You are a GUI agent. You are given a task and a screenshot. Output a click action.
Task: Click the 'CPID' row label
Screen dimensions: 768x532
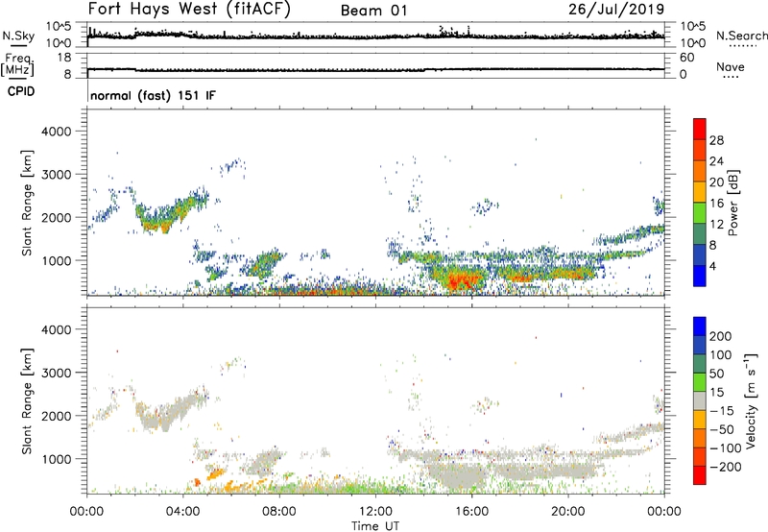[x=21, y=91]
